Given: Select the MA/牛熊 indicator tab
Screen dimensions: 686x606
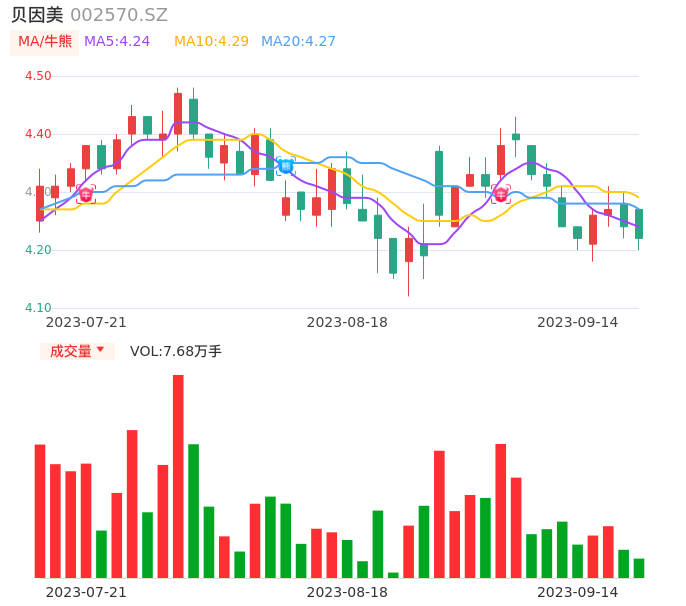Looking at the screenshot, I should pyautogui.click(x=45, y=42).
